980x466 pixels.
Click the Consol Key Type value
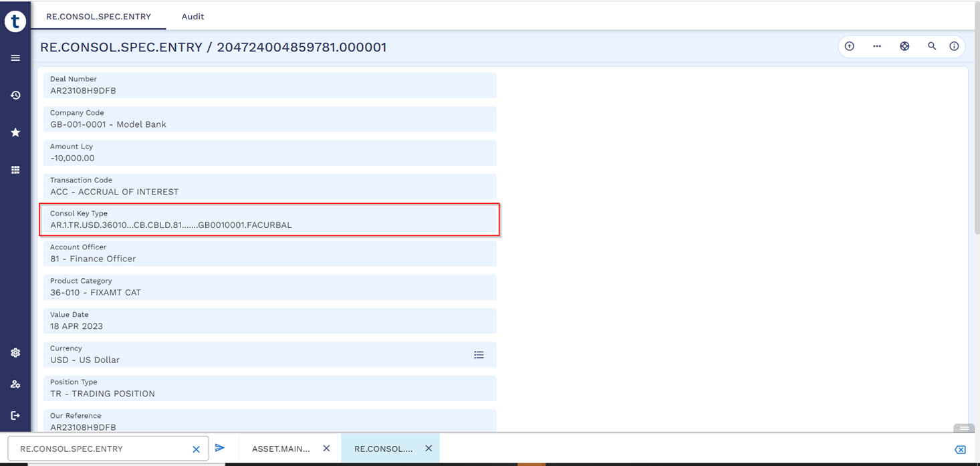171,225
